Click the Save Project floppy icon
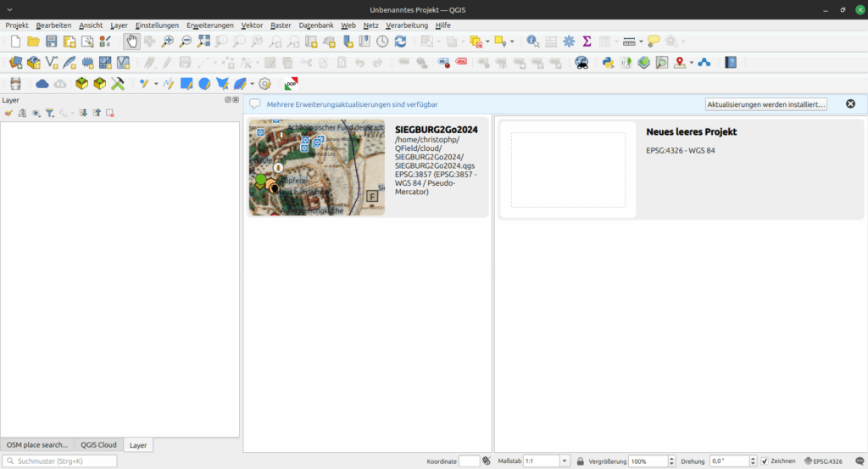The height and width of the screenshot is (469, 868). coord(52,41)
